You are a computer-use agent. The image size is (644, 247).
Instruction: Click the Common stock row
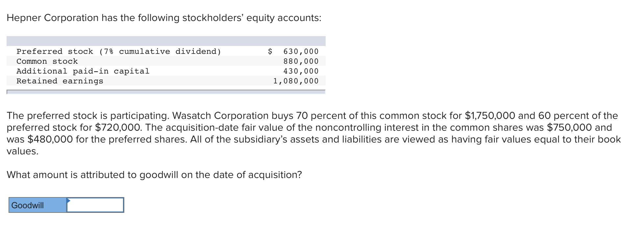coord(48,61)
